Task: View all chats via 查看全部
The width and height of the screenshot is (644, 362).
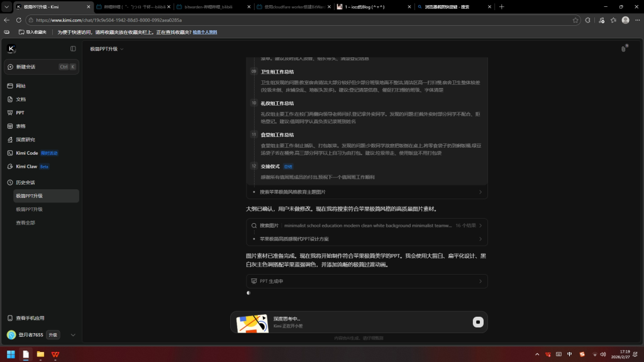Action: coord(25,222)
